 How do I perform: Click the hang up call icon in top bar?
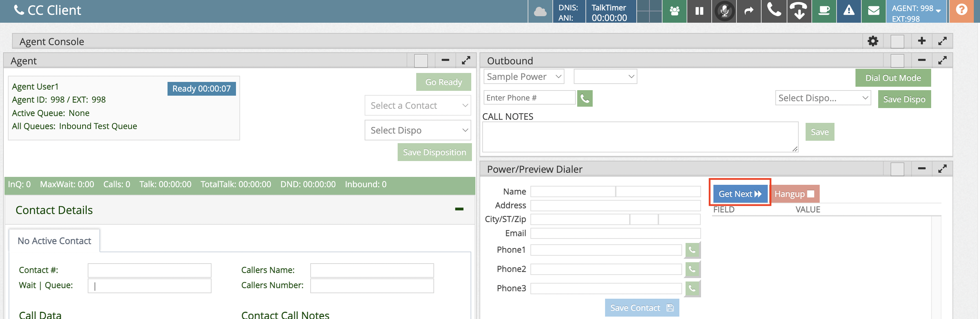tap(799, 11)
